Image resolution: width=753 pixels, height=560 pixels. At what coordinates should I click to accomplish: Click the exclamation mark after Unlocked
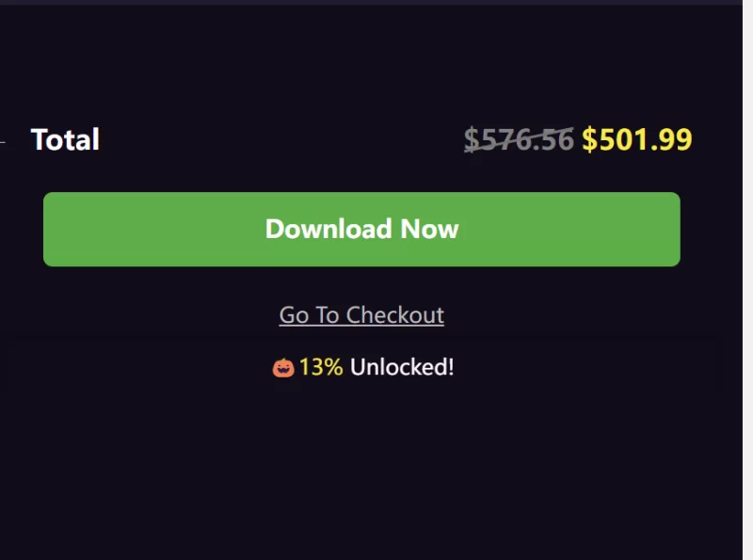pyautogui.click(x=451, y=367)
